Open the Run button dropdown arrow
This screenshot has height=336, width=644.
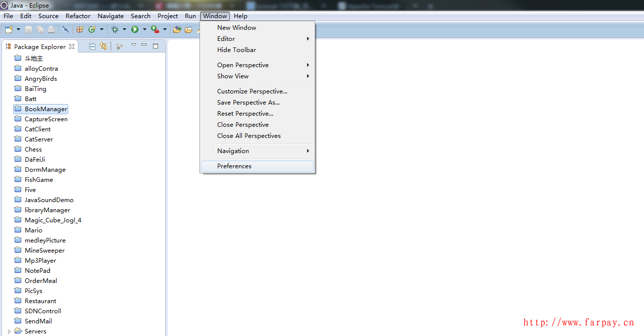click(144, 30)
